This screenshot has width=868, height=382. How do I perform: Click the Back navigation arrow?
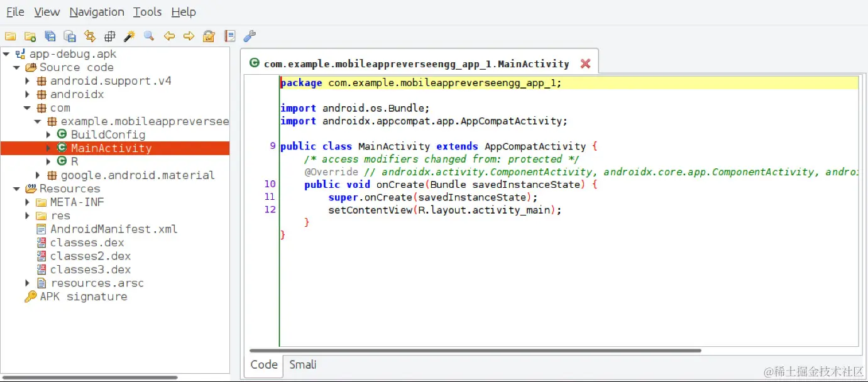(169, 36)
